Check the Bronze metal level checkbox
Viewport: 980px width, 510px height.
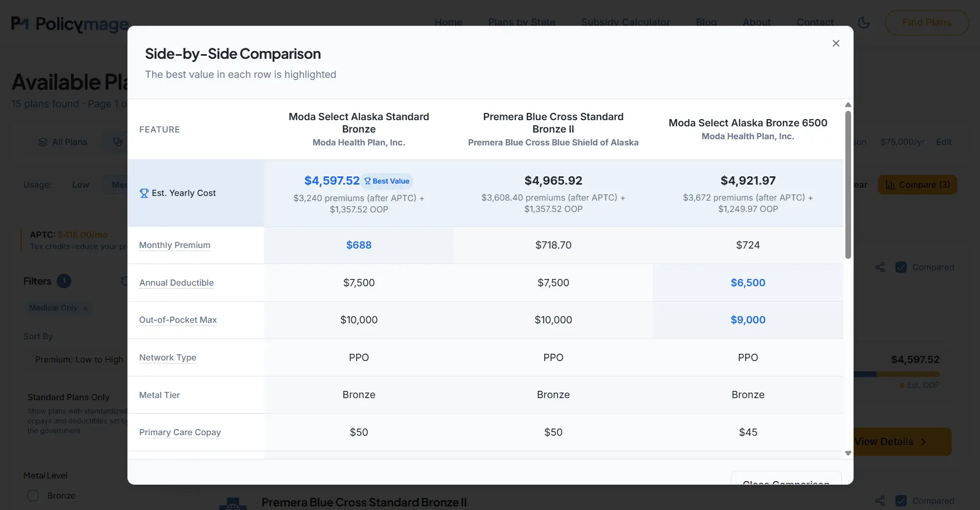point(33,496)
